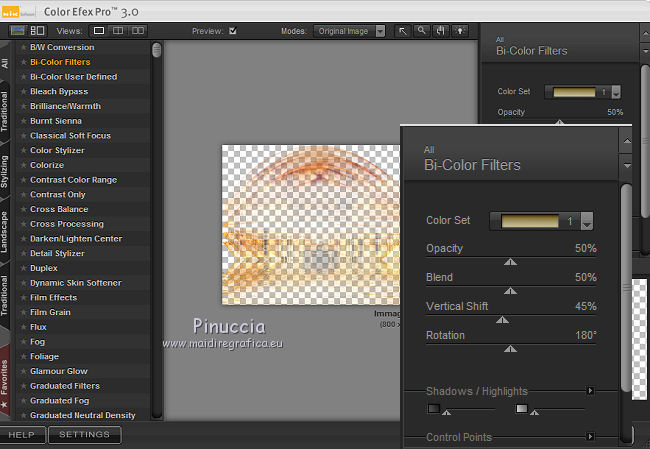Toggle the Preview checkbox

233,31
